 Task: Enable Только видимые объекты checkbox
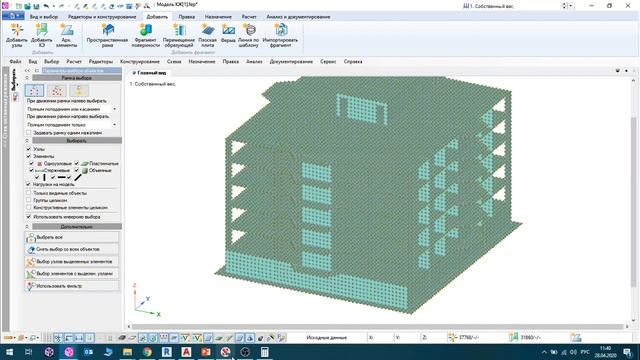29,193
